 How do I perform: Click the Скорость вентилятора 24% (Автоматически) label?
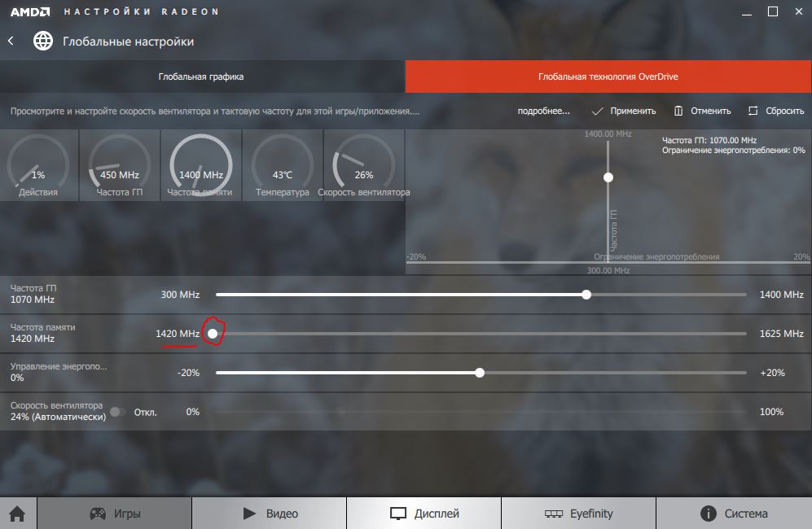58,411
